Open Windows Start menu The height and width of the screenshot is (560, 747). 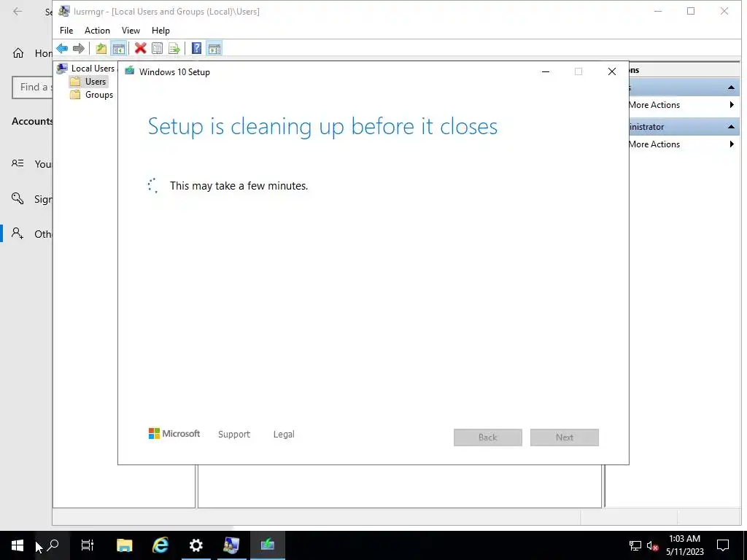[18, 545]
